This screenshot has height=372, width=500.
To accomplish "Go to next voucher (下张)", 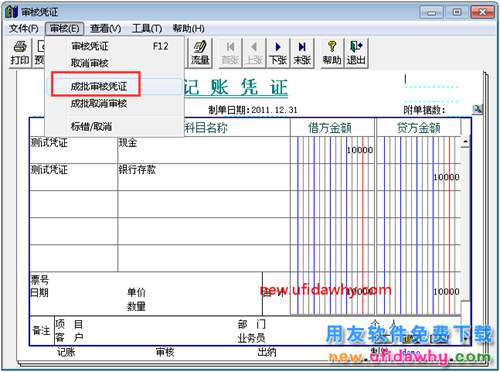I will point(278,53).
